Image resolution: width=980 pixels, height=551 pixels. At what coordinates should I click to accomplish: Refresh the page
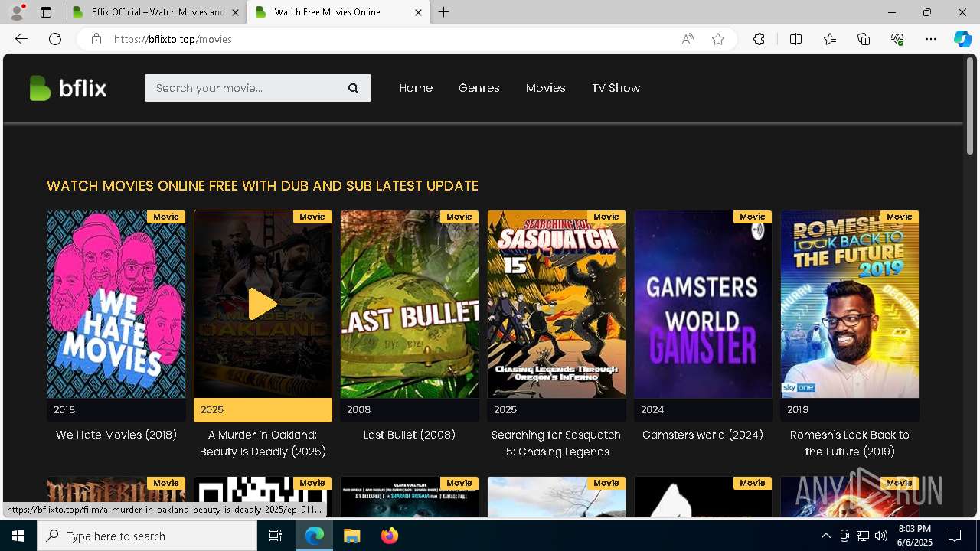55,39
